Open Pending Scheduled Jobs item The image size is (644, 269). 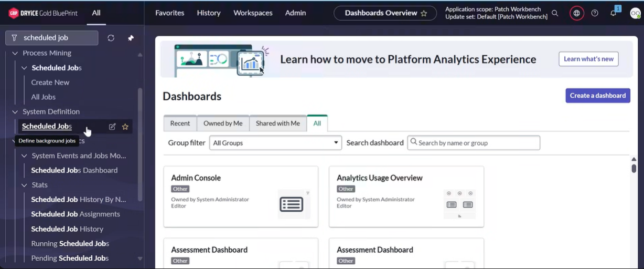(x=70, y=258)
